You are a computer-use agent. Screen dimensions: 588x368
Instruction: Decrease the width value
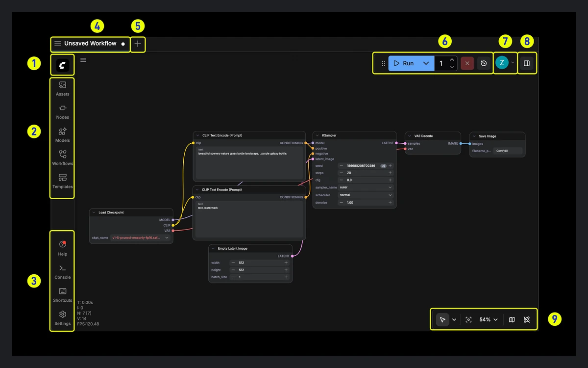pyautogui.click(x=233, y=263)
